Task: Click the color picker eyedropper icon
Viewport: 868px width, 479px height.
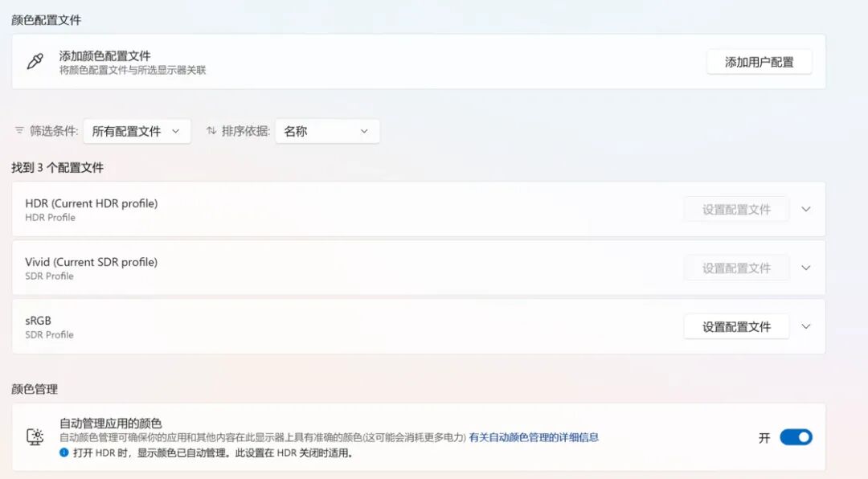Action: (x=35, y=61)
